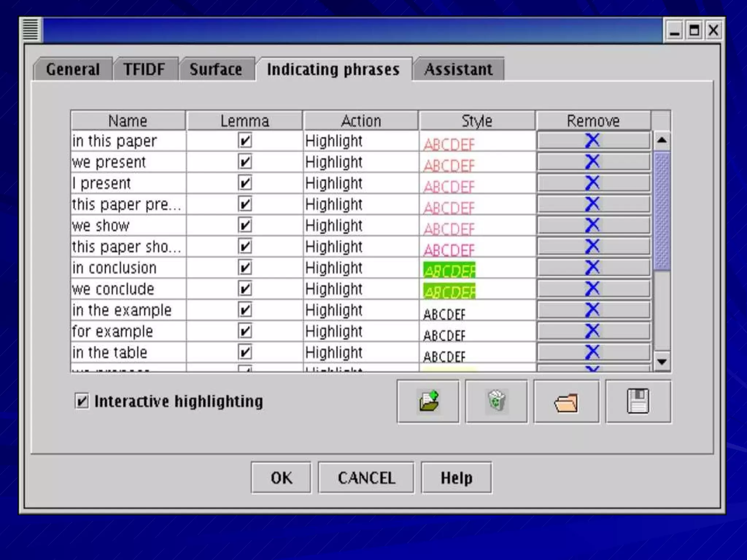
Task: Open Action cell for 'in the table'
Action: [x=360, y=353]
